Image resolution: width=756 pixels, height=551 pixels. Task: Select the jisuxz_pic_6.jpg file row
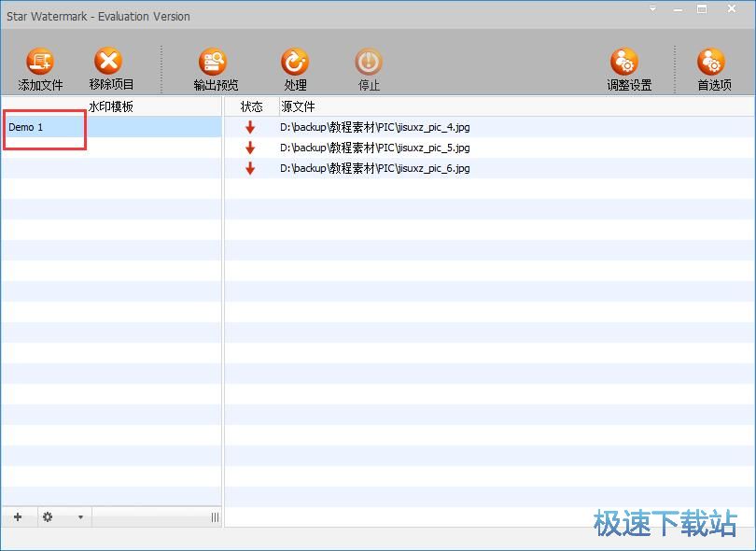pos(375,168)
